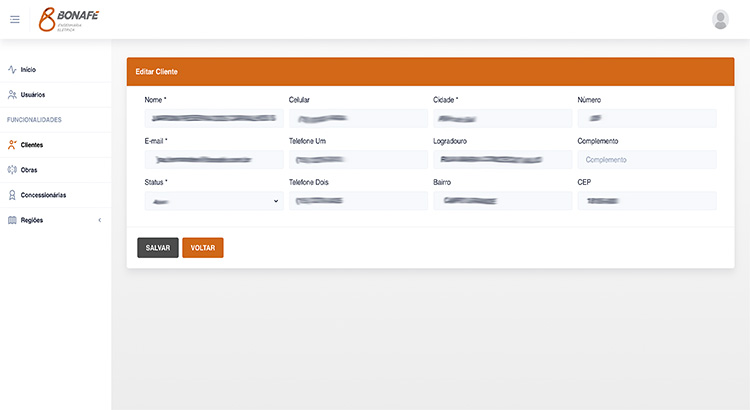Click the Bonafe logo
The height and width of the screenshot is (410, 750).
pos(69,20)
